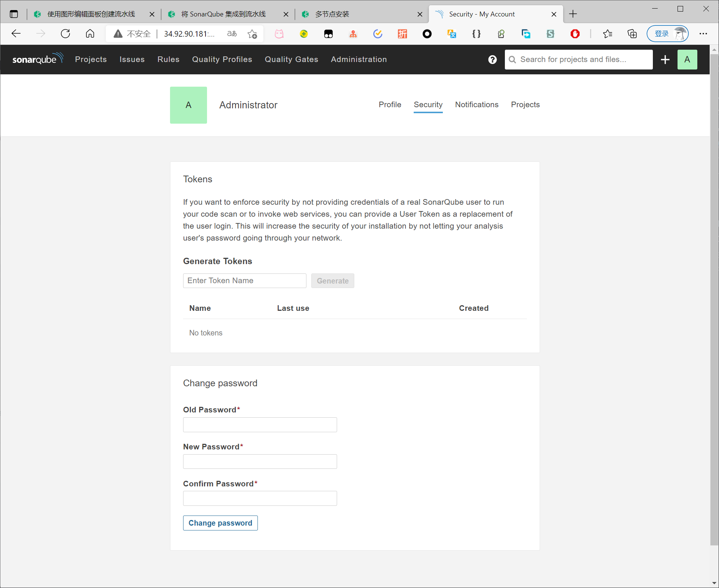Click the plus create icon in header
The image size is (719, 588).
click(665, 59)
